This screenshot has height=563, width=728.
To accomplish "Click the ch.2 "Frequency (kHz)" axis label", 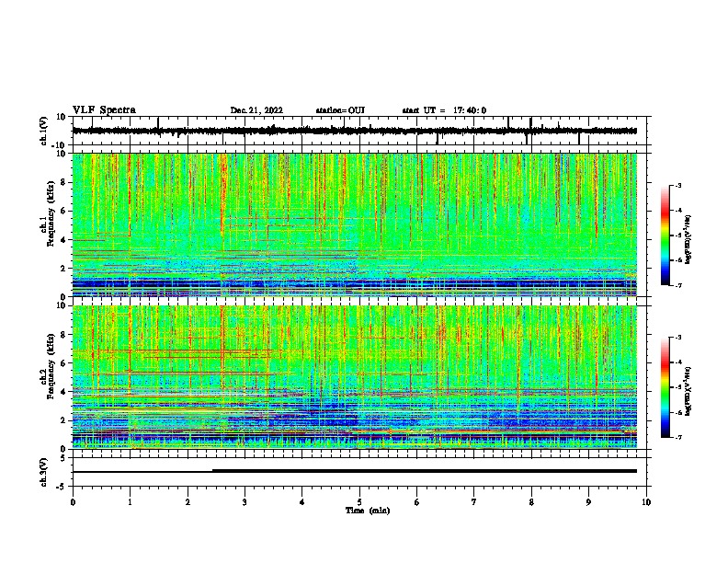I will click(x=50, y=365).
